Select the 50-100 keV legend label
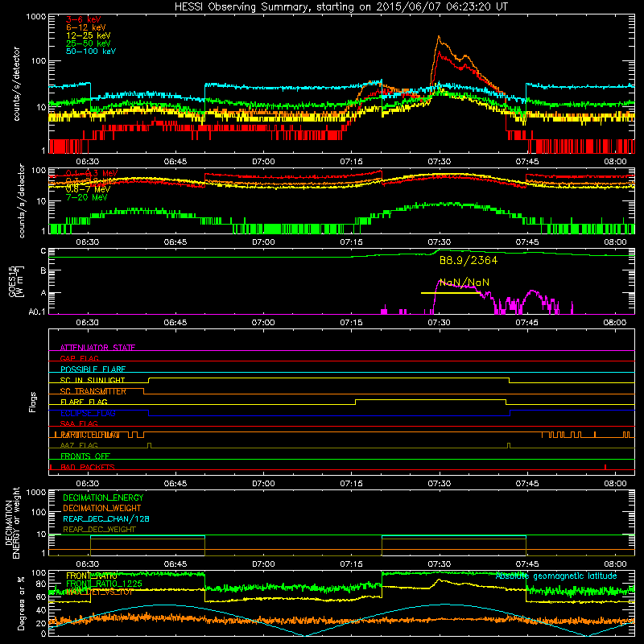644x644 pixels. click(90, 52)
